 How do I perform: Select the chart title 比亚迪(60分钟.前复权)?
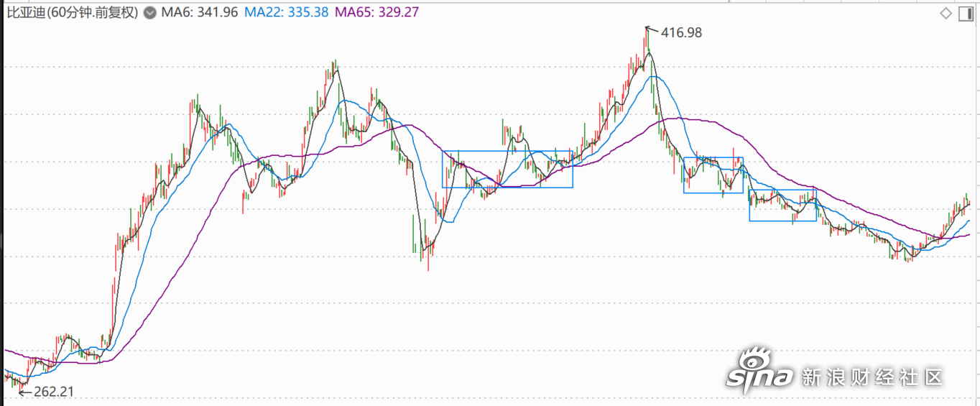pyautogui.click(x=72, y=13)
